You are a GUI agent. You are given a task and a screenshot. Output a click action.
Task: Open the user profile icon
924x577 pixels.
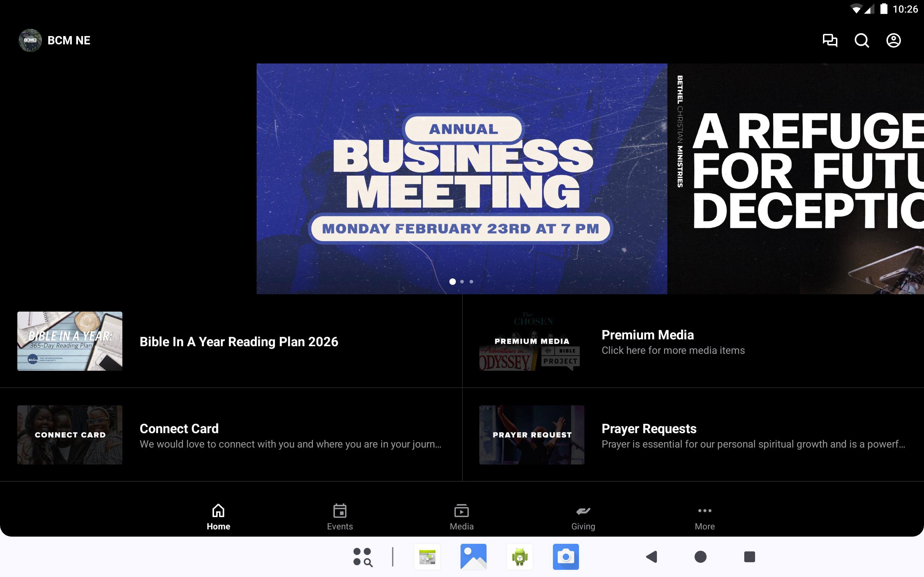(893, 40)
